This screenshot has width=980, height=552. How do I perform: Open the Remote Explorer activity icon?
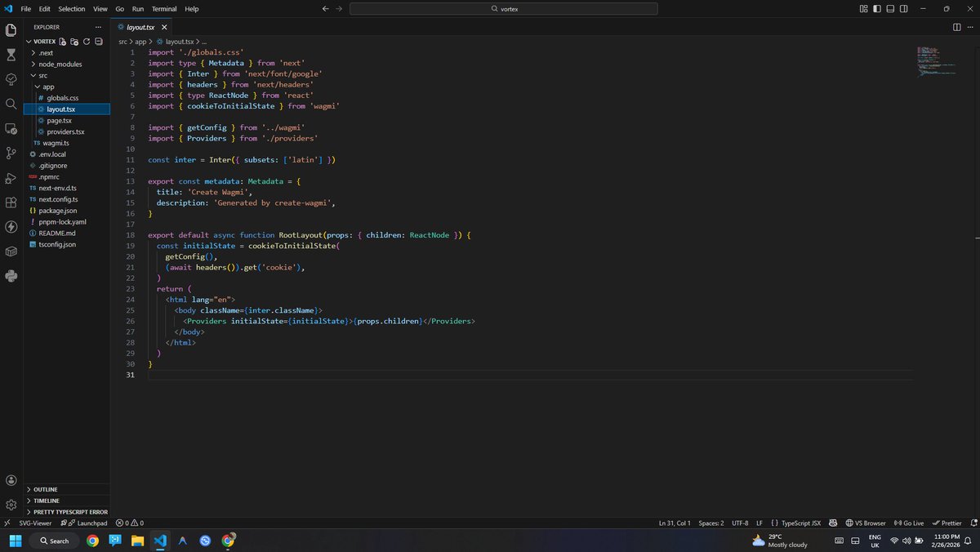coord(11,128)
